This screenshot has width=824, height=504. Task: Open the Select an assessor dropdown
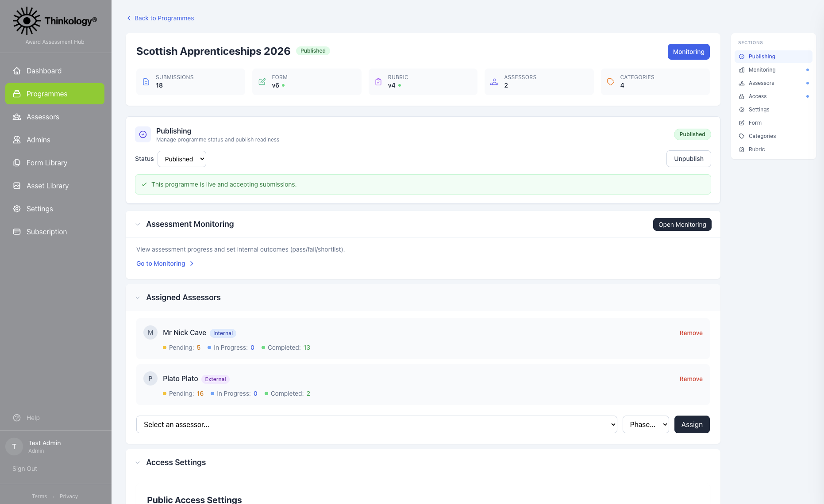point(377,424)
